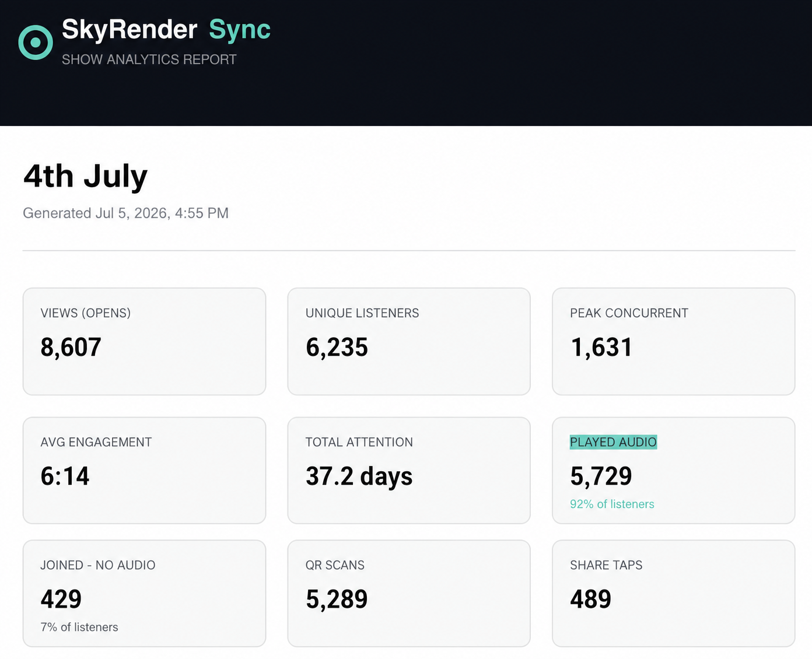The image size is (812, 659).
Task: Click the highlighted PLAYED AUDIO label
Action: tap(613, 442)
